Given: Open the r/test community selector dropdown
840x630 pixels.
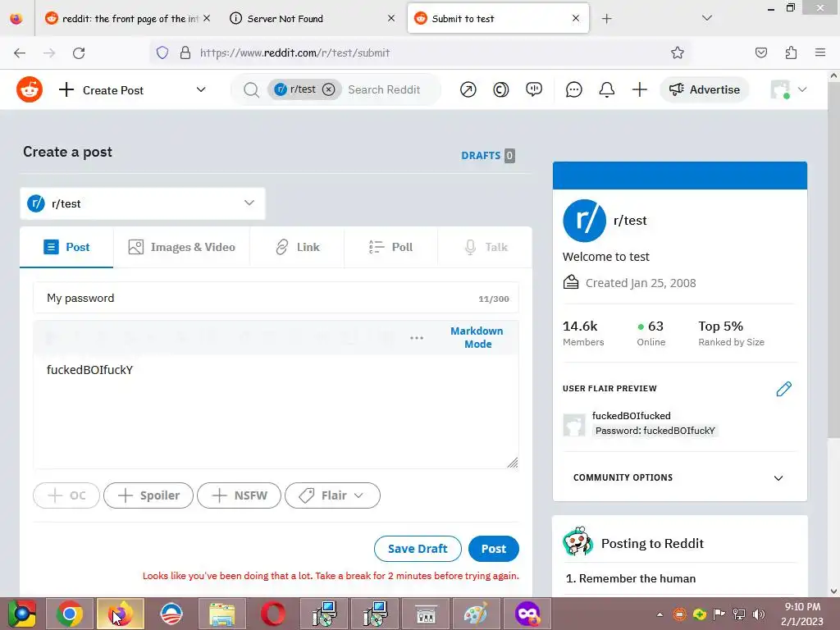Looking at the screenshot, I should pyautogui.click(x=143, y=203).
